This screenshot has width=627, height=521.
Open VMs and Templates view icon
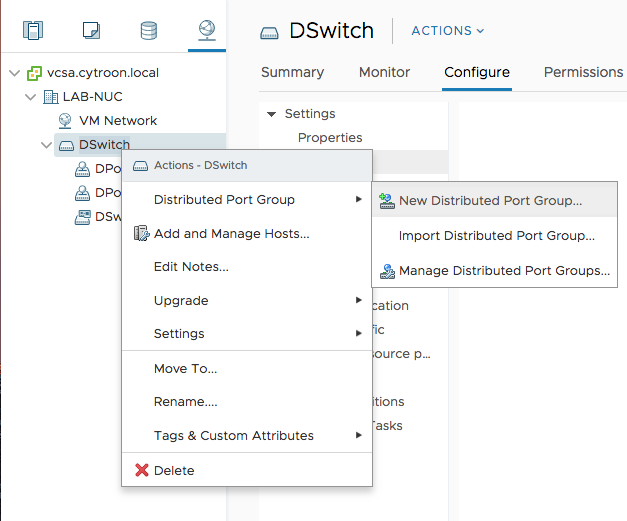91,30
